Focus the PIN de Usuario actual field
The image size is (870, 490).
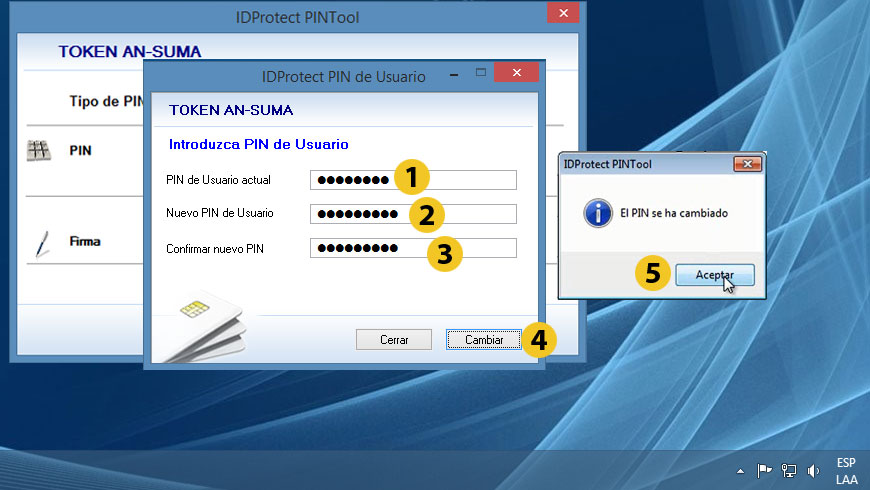(413, 180)
